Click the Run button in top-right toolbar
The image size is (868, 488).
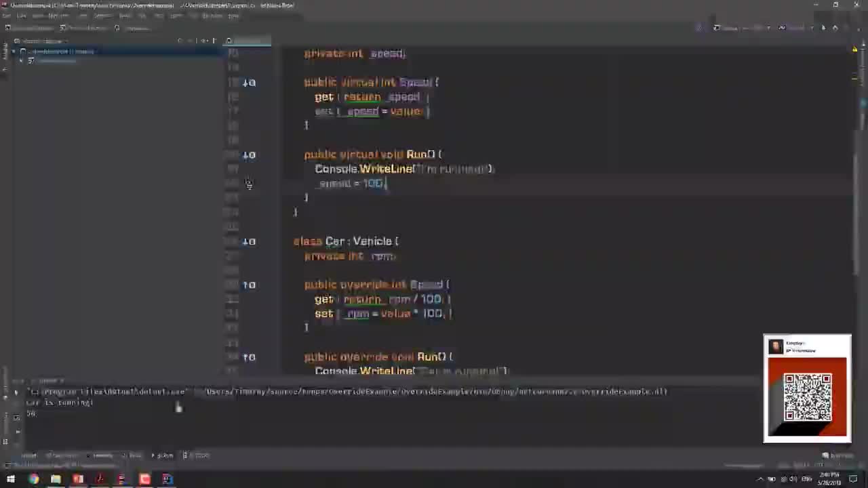(x=823, y=28)
